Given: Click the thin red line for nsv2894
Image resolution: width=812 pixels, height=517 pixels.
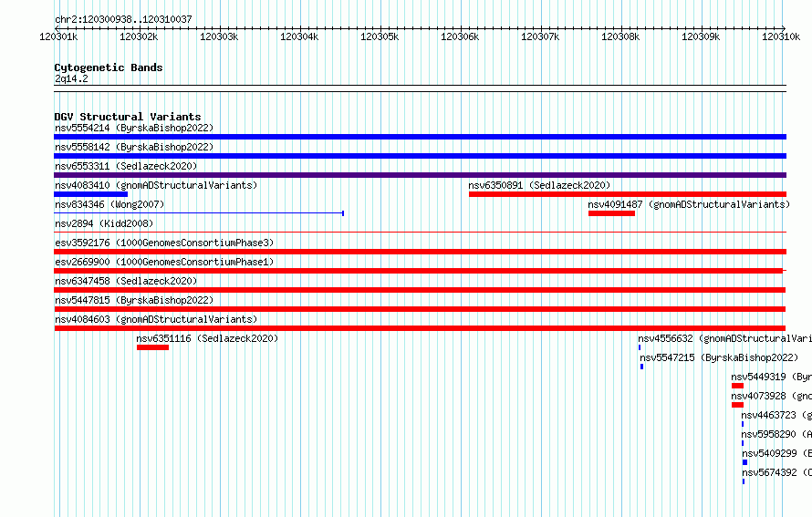Looking at the screenshot, I should click(420, 232).
